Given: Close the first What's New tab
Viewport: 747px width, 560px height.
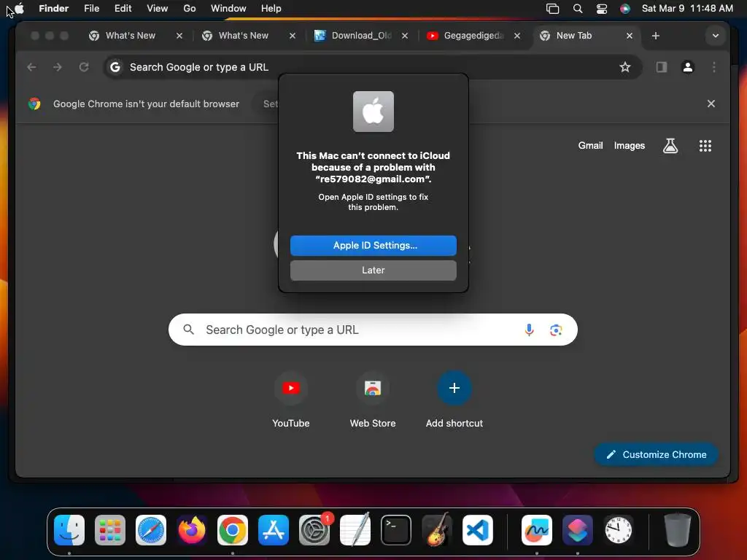Looking at the screenshot, I should (179, 36).
